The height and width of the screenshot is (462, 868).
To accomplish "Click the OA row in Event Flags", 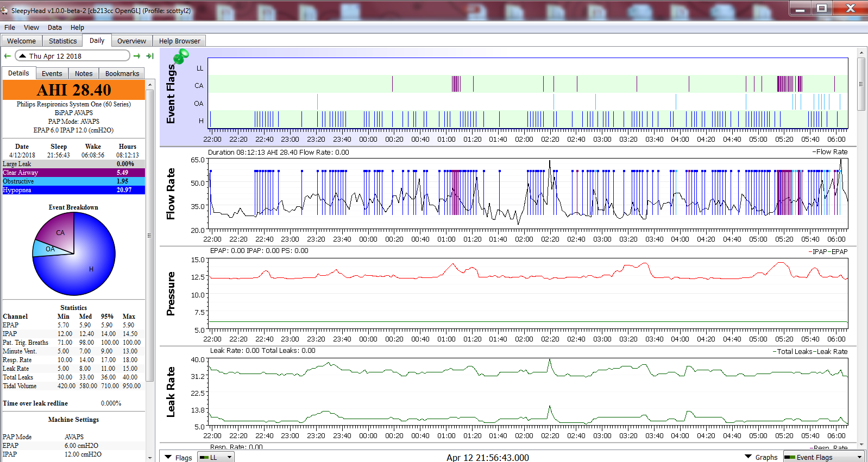I will click(x=527, y=102).
